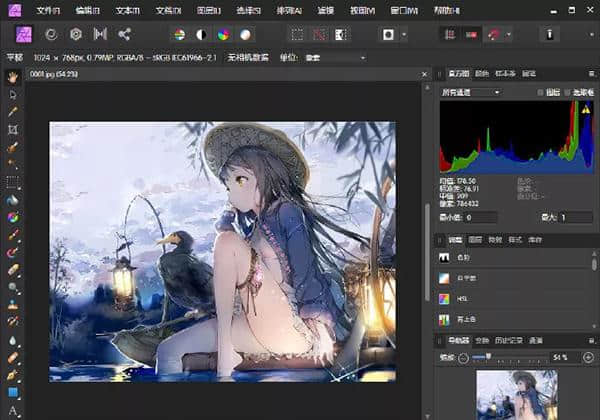Open the 文件 menu
Screen dimensions: 600x420
(47, 9)
